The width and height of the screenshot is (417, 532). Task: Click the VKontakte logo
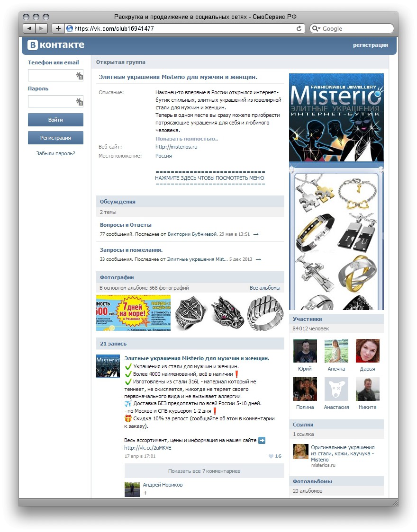pyautogui.click(x=56, y=45)
